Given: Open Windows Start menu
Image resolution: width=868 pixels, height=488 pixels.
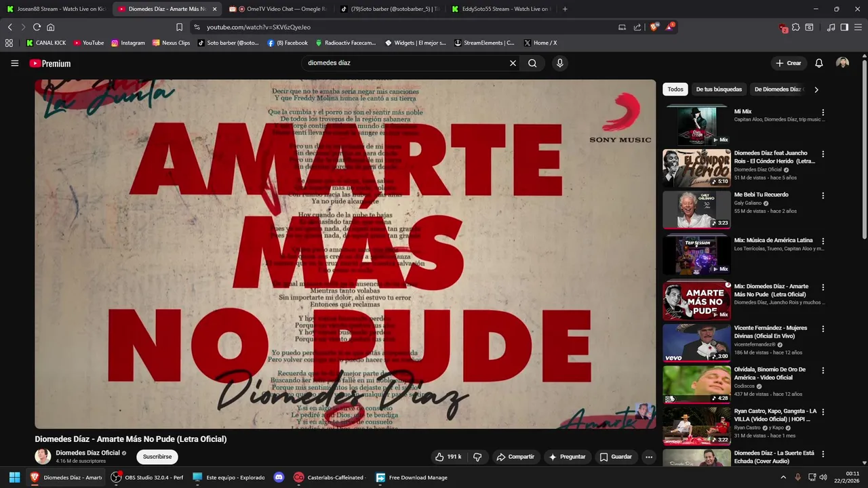Looking at the screenshot, I should pyautogui.click(x=14, y=477).
